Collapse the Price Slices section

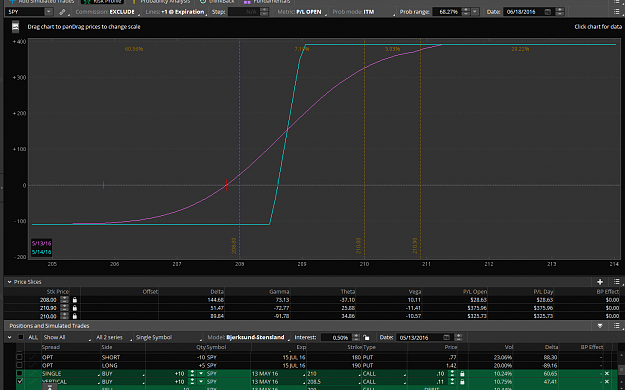point(9,282)
